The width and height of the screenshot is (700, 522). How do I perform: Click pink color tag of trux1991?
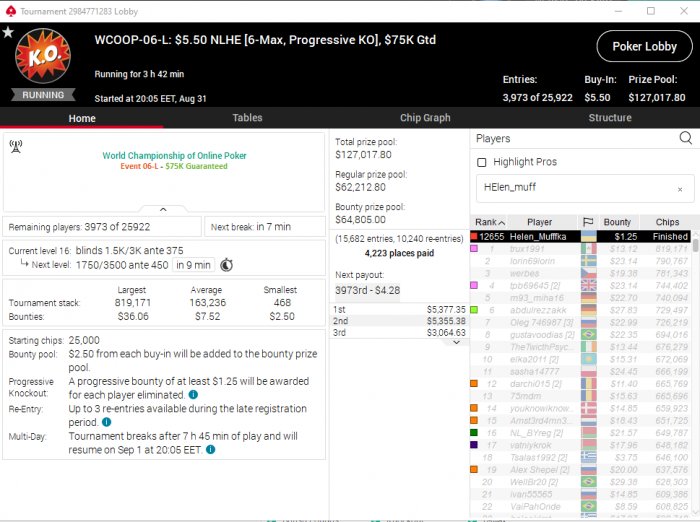[474, 249]
